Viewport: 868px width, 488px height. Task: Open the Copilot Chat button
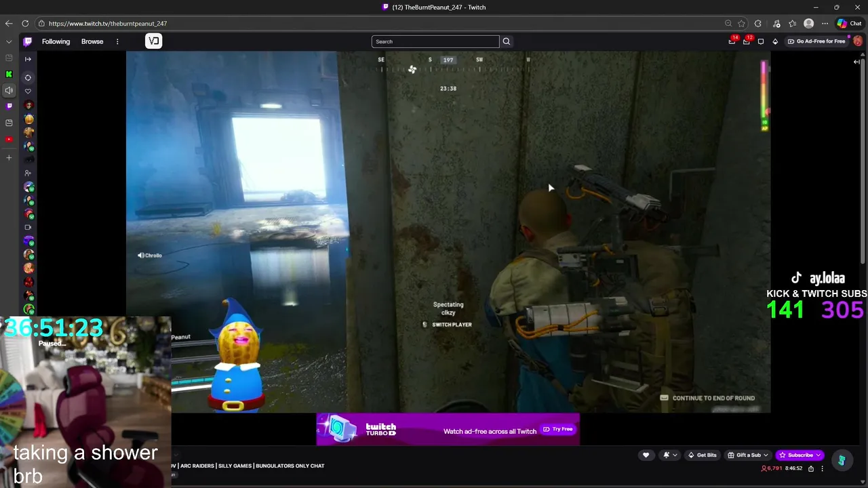coord(849,23)
